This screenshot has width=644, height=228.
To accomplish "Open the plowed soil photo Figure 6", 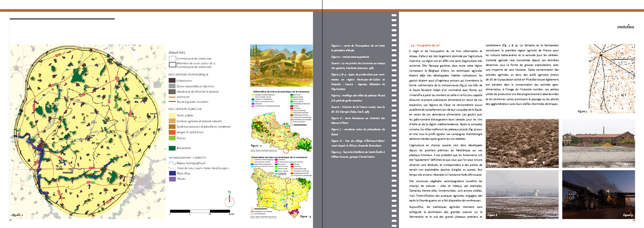I will pyautogui.click(x=522, y=143).
